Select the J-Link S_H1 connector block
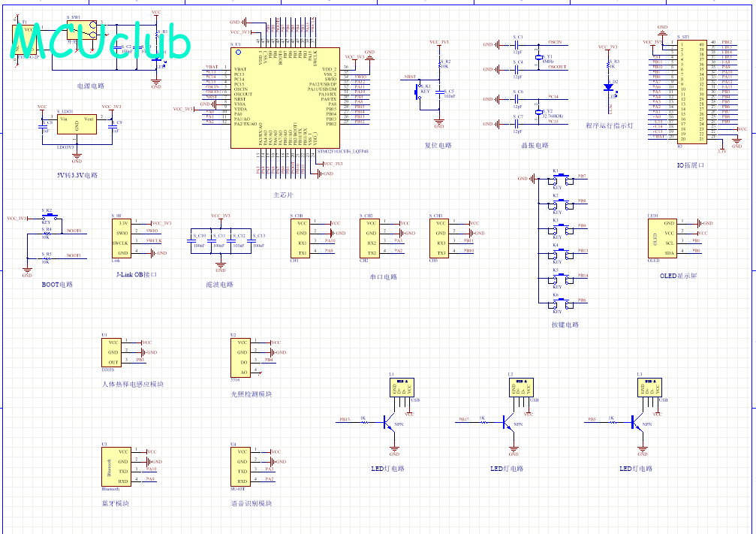 tap(122, 238)
